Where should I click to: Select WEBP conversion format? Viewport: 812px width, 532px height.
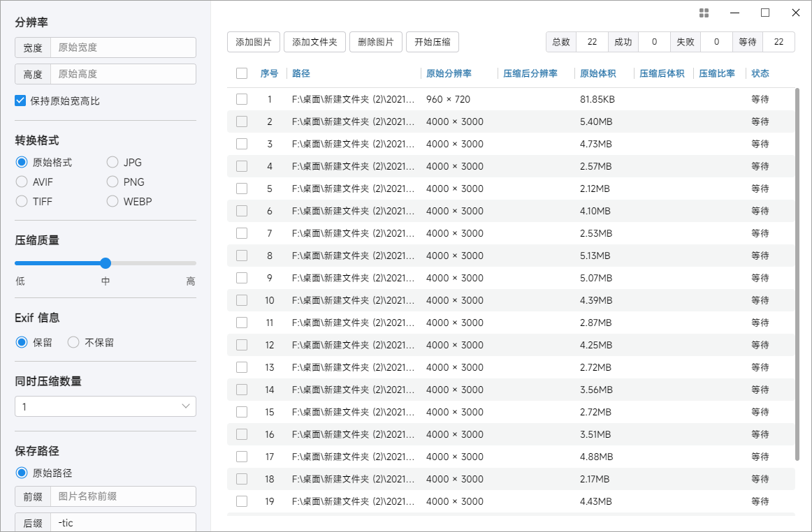(113, 201)
